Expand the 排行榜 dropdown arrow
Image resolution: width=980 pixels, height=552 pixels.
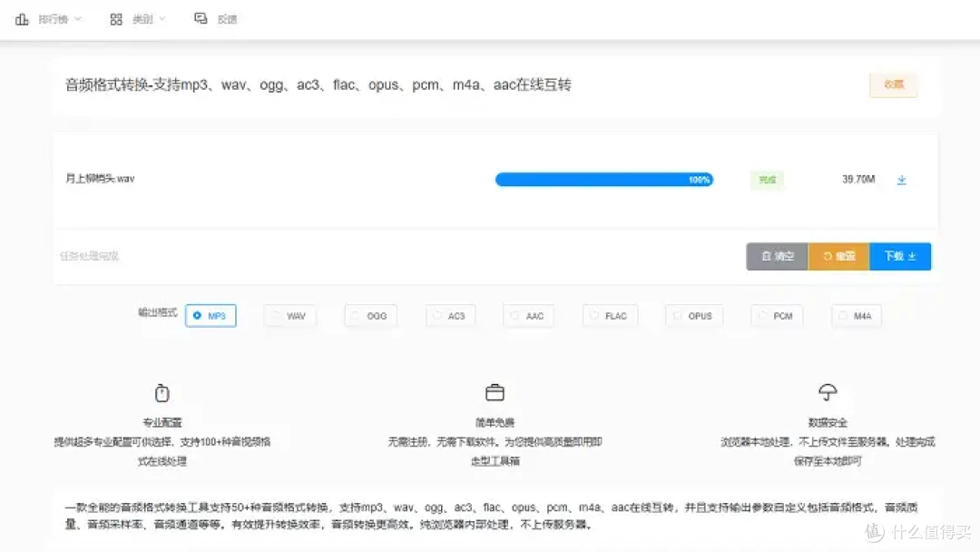[77, 19]
